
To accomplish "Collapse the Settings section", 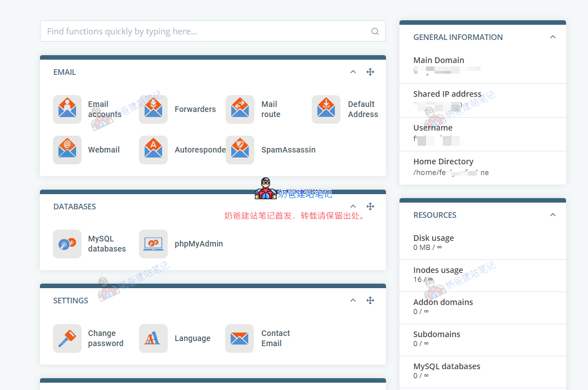I will pos(353,301).
